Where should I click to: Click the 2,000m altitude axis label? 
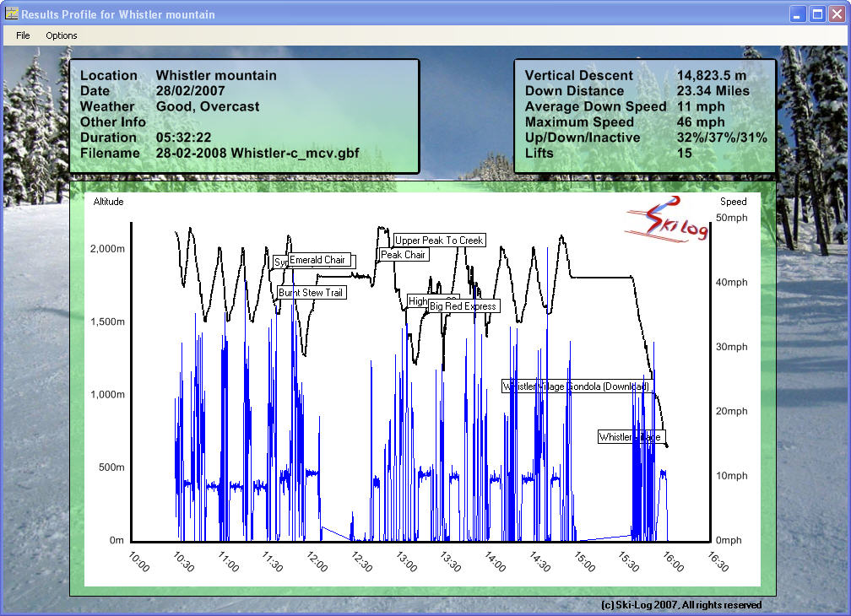(107, 249)
